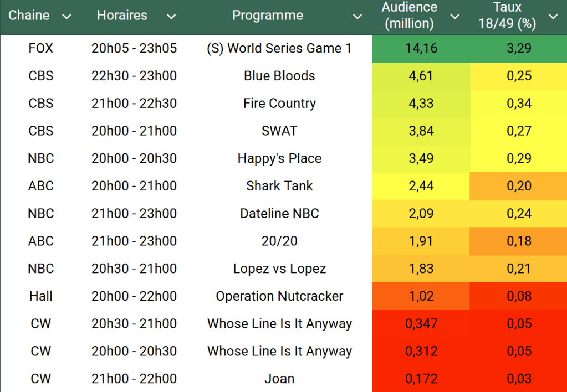Select the FOX channel cell

[x=41, y=48]
